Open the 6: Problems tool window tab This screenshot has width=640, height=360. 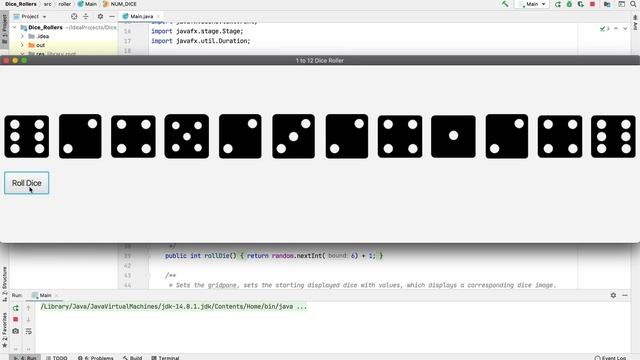pos(96,358)
